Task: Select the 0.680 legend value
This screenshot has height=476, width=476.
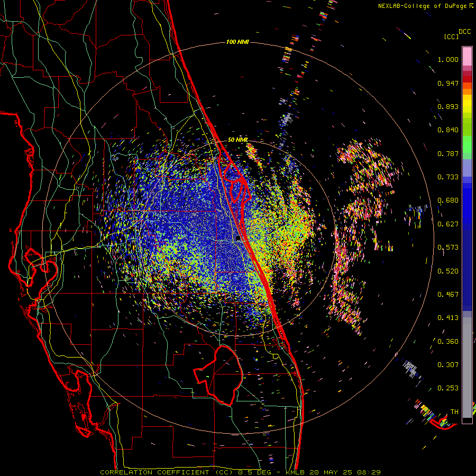Action: point(448,200)
